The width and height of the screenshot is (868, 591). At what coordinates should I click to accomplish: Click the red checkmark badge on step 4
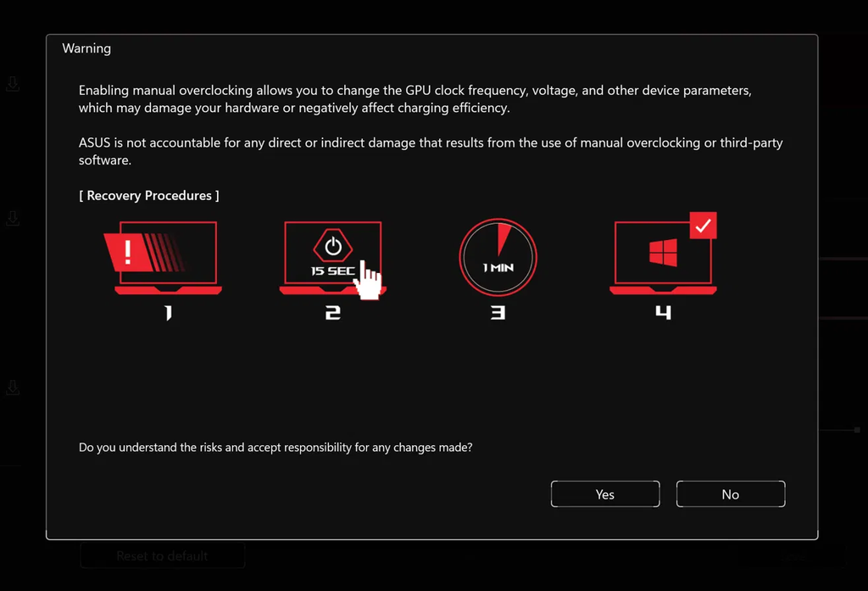tap(703, 226)
